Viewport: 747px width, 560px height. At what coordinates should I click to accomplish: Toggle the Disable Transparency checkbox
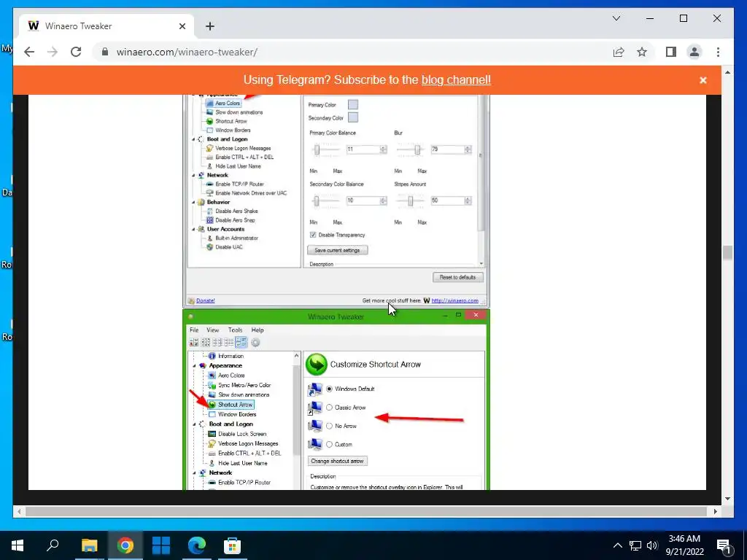[x=313, y=235]
